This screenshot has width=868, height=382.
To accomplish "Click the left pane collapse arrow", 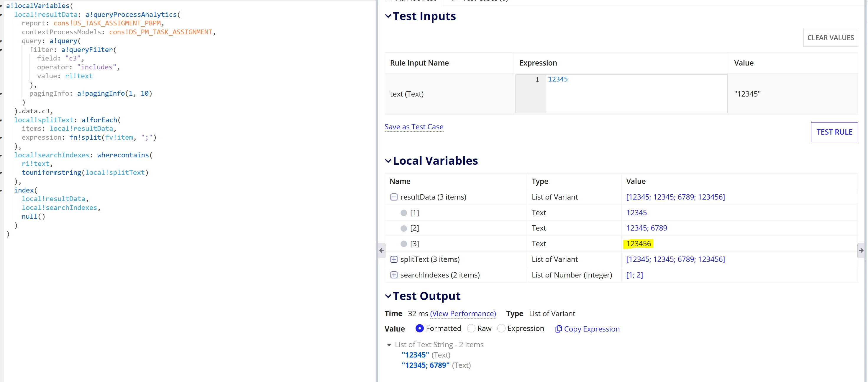I will [381, 250].
